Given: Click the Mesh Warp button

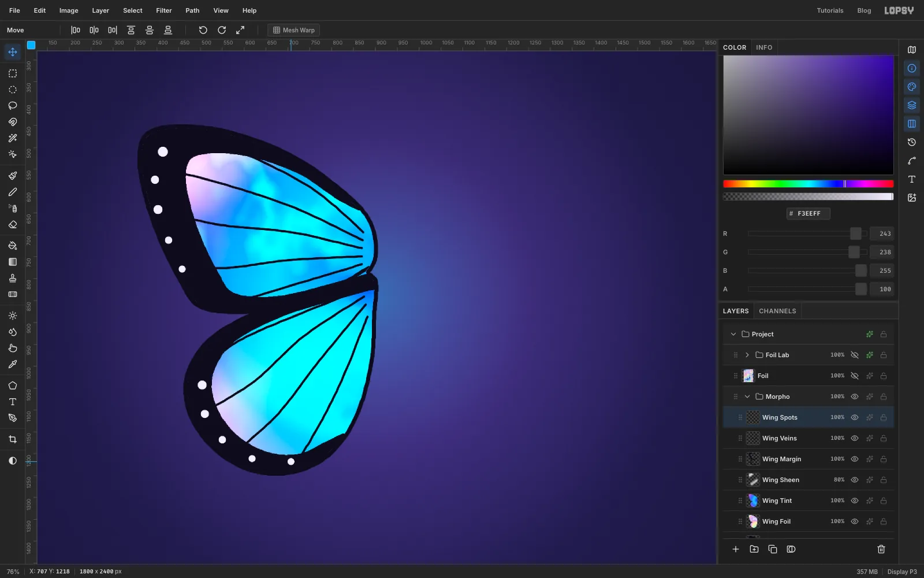Looking at the screenshot, I should click(294, 30).
